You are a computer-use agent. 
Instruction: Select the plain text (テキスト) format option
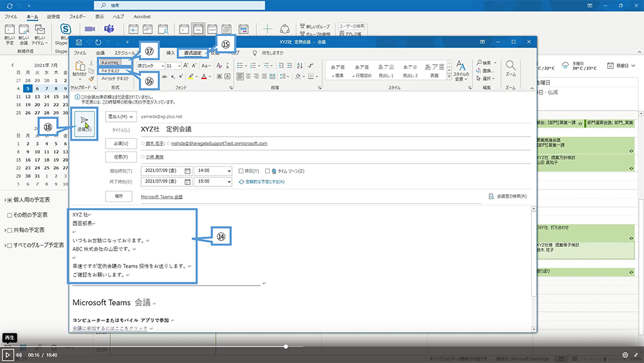pyautogui.click(x=111, y=71)
